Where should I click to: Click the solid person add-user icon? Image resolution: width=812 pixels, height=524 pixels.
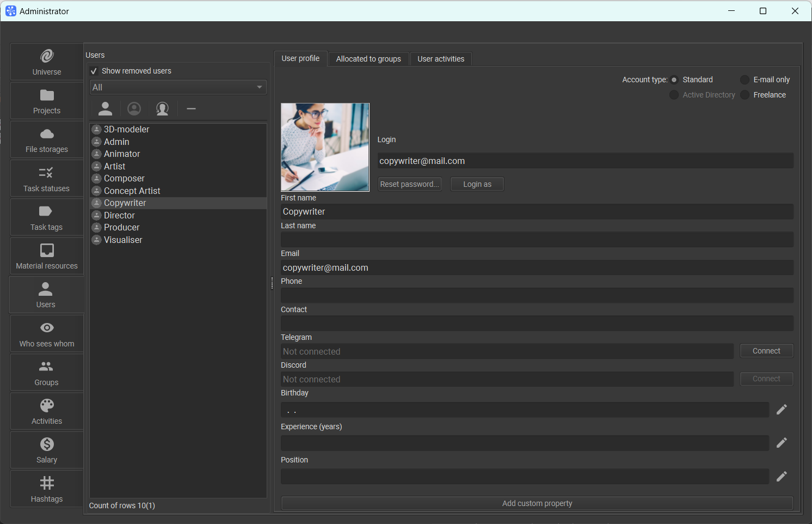(106, 109)
